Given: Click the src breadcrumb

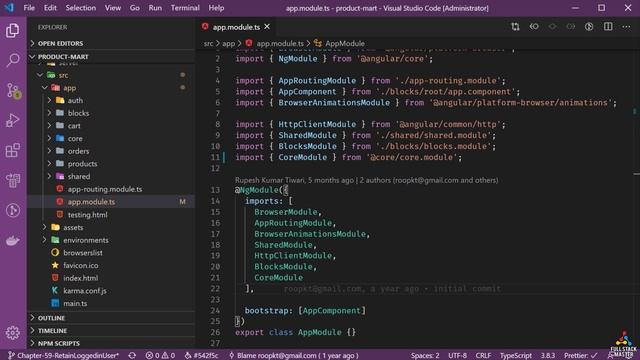Looking at the screenshot, I should pyautogui.click(x=208, y=43).
